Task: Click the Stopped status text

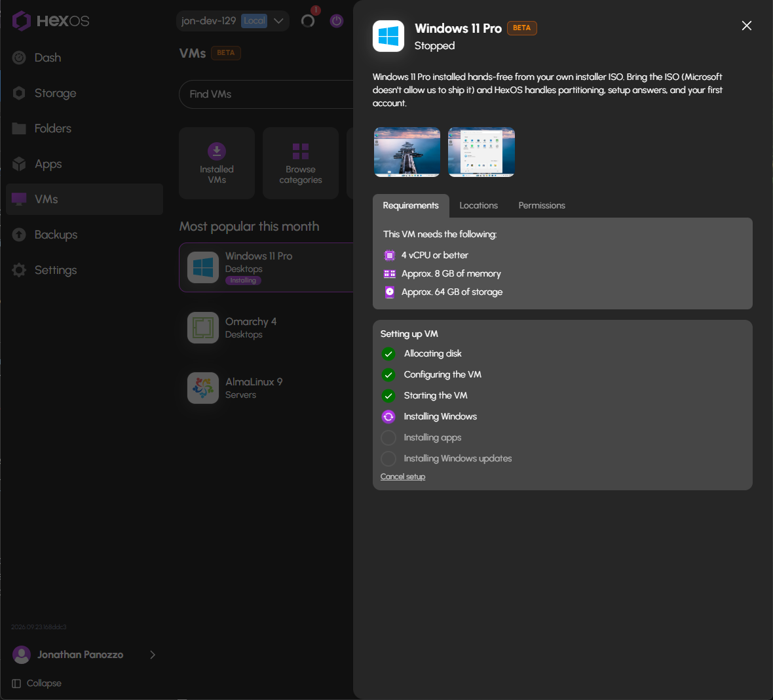Action: coord(435,46)
